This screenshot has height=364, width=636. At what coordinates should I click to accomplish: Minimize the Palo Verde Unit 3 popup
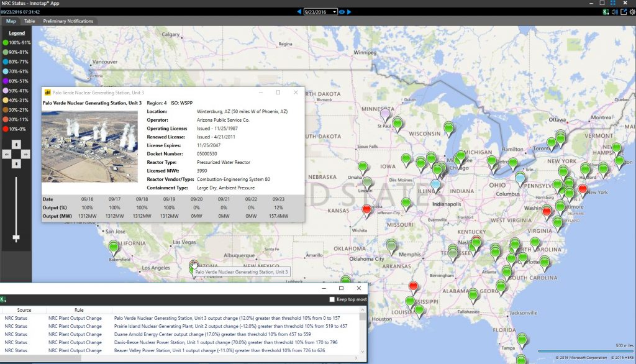[x=261, y=93]
